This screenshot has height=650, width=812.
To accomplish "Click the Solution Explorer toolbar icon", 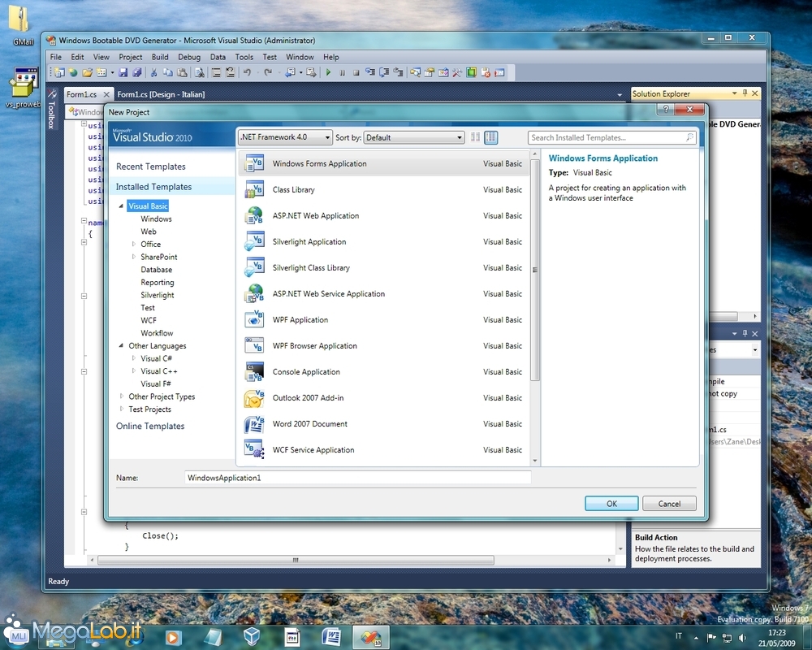I will coord(415,72).
